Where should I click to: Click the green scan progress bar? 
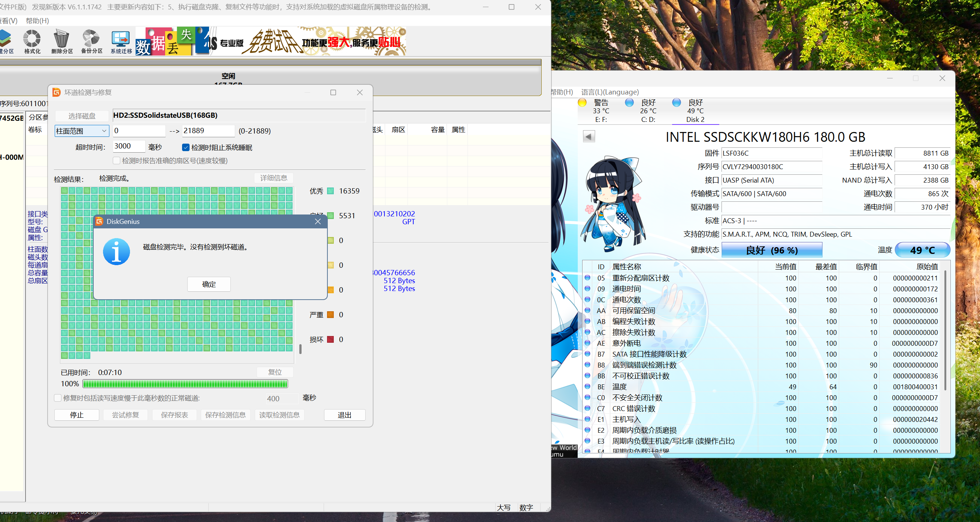click(185, 384)
